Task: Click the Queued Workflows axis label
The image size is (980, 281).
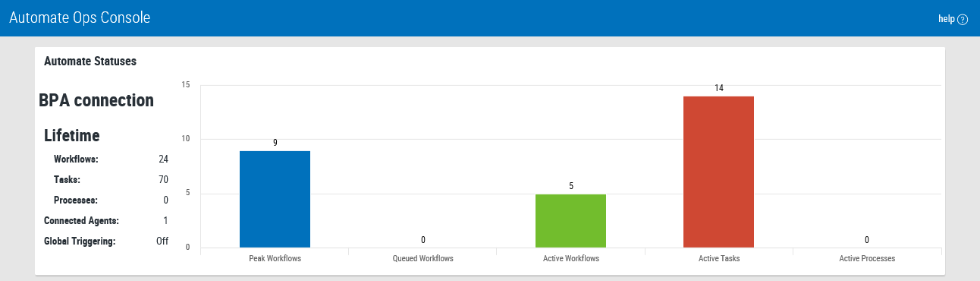Action: pyautogui.click(x=422, y=258)
